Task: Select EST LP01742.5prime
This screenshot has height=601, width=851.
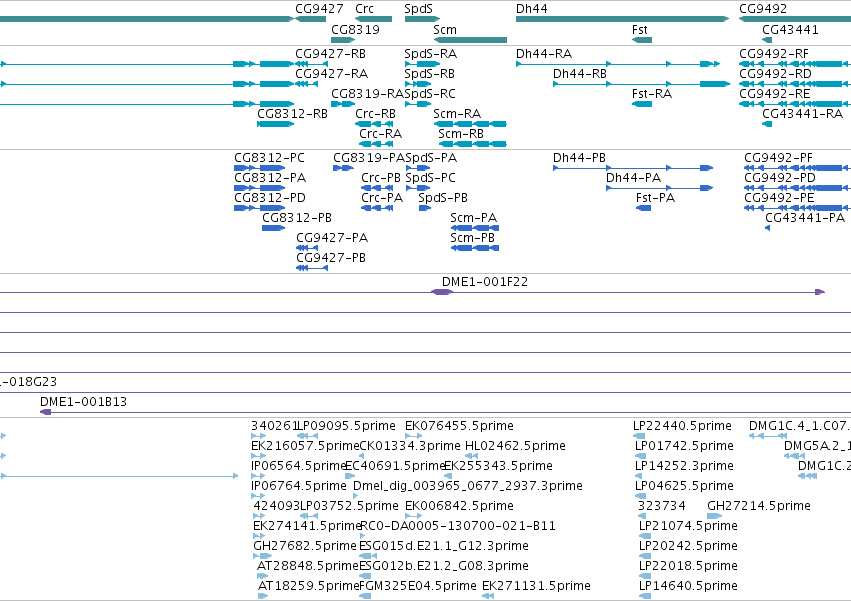Action: 638,456
